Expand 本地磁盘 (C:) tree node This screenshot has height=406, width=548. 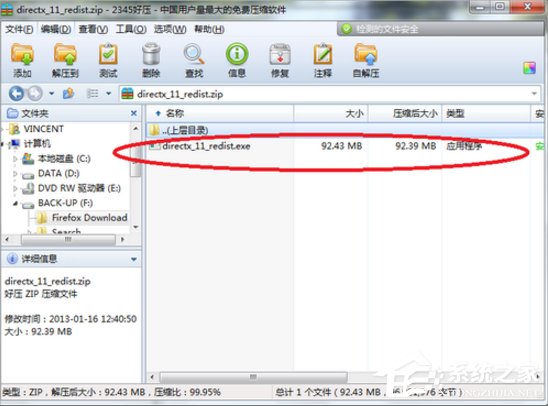pos(15,159)
